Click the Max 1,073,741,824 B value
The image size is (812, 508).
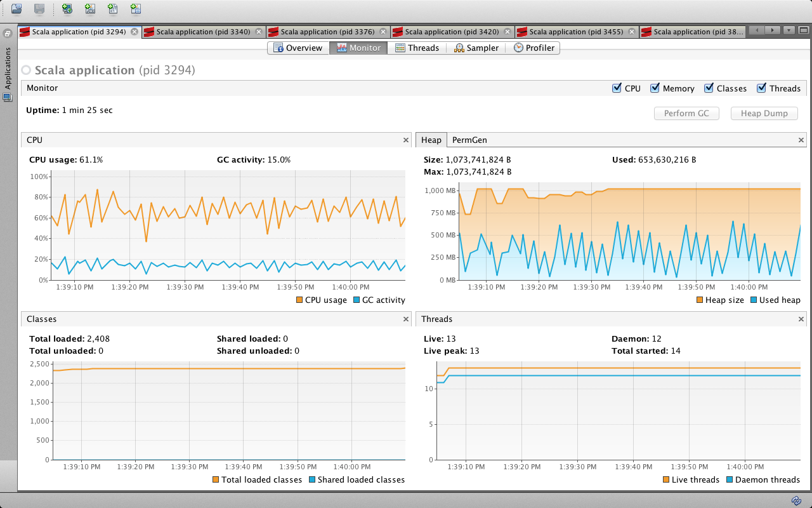(479, 172)
